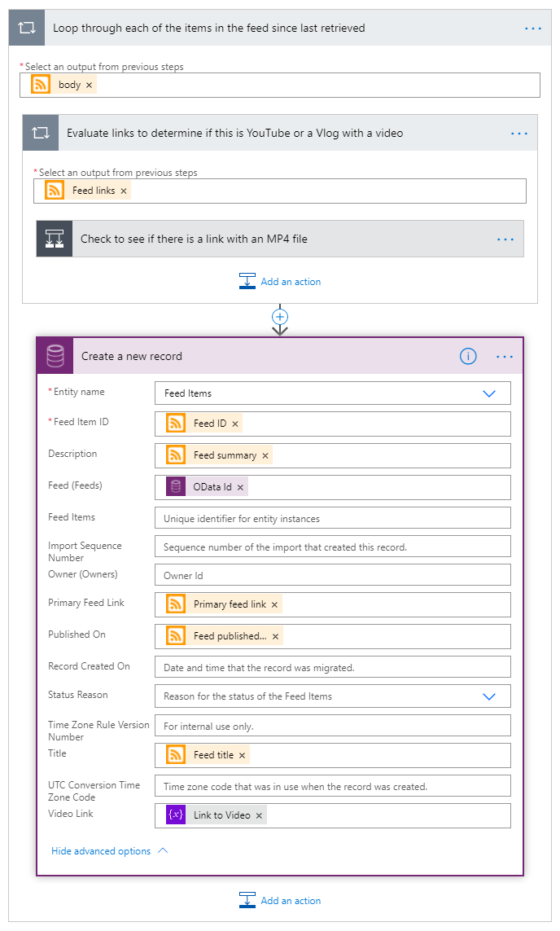
Task: Click the plus insert-step connector icon
Action: [280, 317]
